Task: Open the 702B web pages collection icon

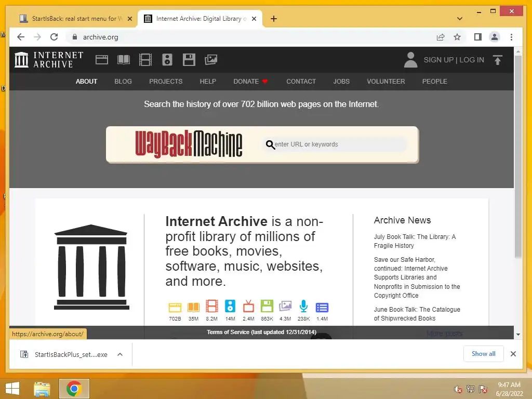Action: point(175,308)
